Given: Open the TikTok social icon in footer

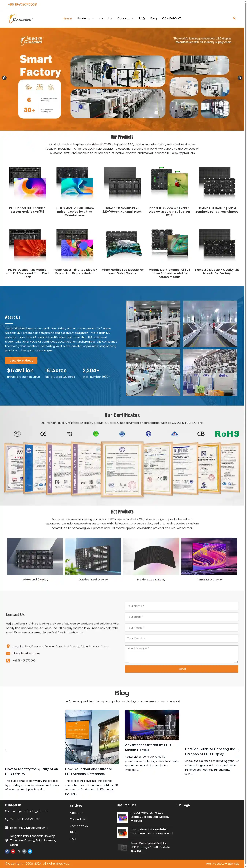Looking at the screenshot, I should tap(24, 851).
